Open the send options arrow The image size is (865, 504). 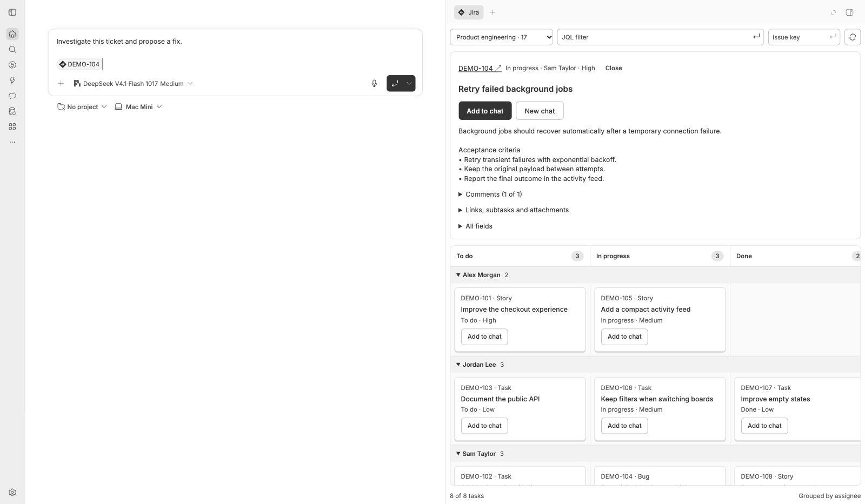click(409, 83)
